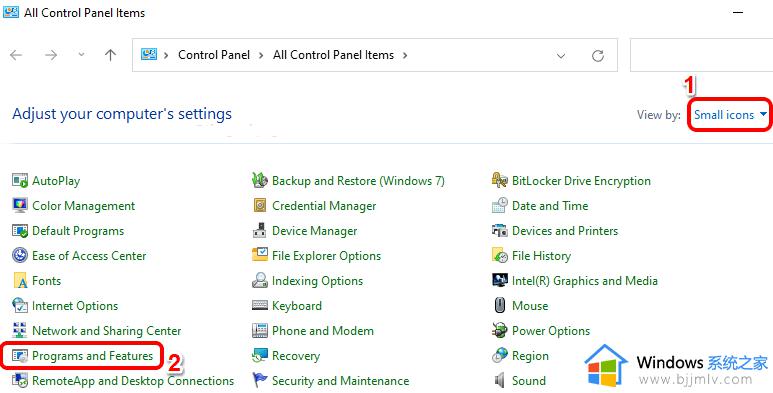773x393 pixels.
Task: Open the Programs and Features link
Action: [x=93, y=356]
